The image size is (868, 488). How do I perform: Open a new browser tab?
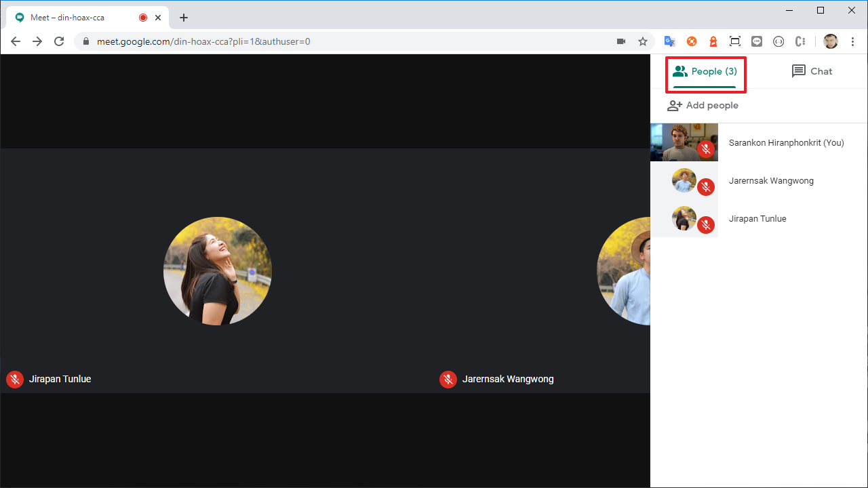point(184,18)
